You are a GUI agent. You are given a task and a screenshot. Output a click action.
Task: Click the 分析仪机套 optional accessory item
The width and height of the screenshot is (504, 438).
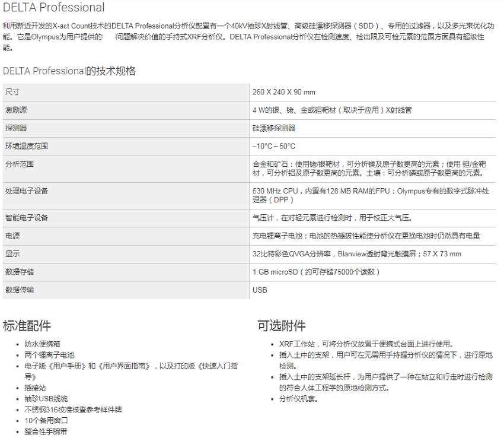299,398
